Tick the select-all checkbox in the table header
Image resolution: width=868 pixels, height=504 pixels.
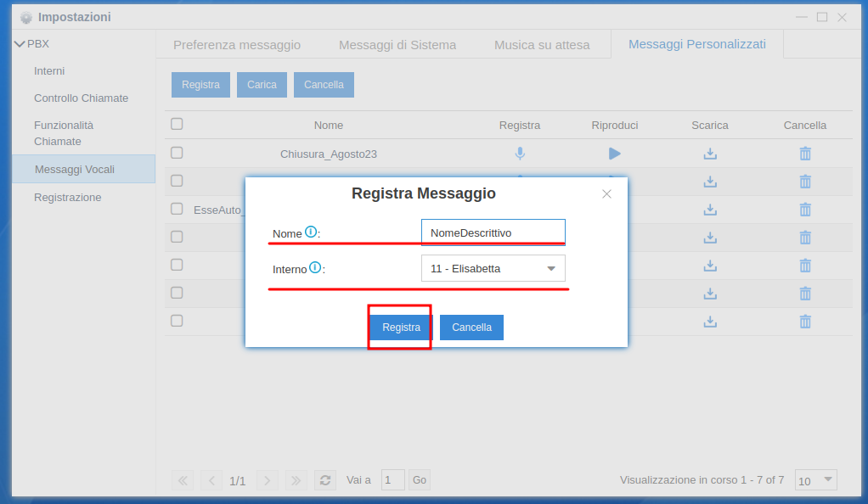pos(177,124)
